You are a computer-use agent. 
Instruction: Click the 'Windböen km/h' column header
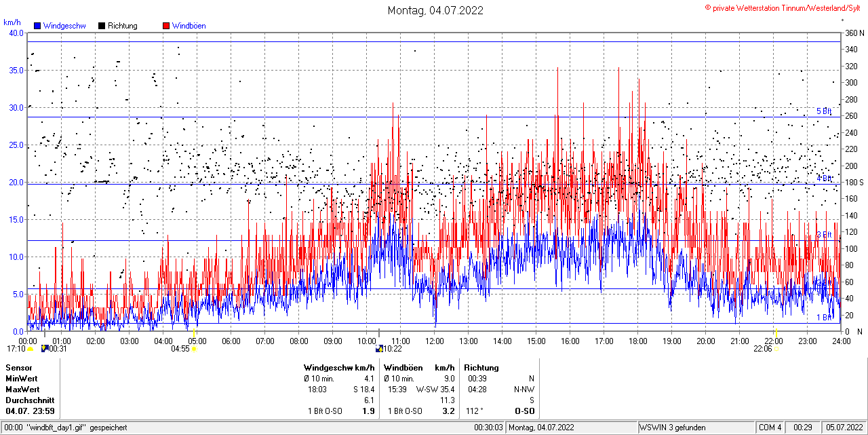[x=419, y=368]
